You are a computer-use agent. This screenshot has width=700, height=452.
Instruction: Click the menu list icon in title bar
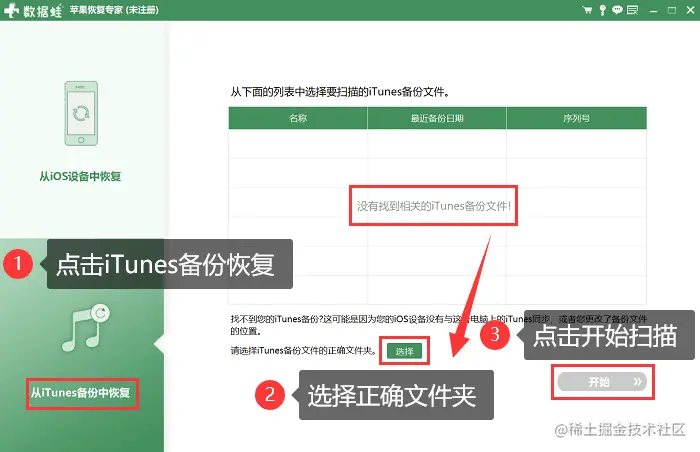[x=632, y=10]
